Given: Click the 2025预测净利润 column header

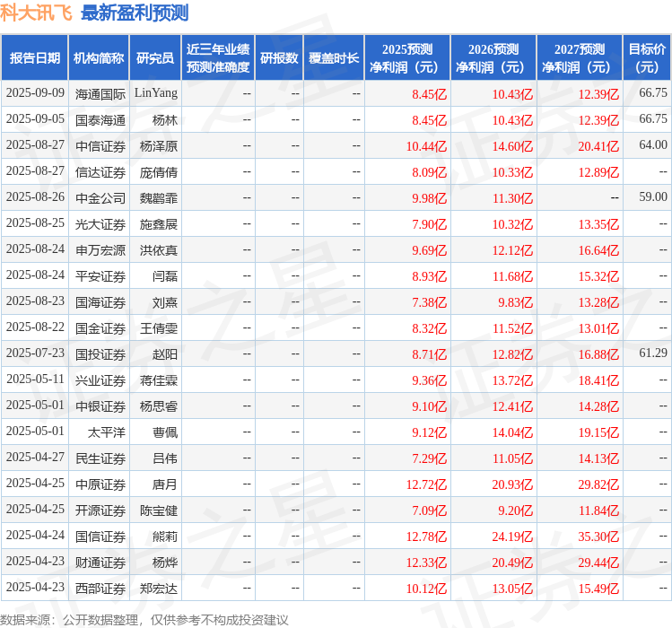Looking at the screenshot, I should coord(407,58).
